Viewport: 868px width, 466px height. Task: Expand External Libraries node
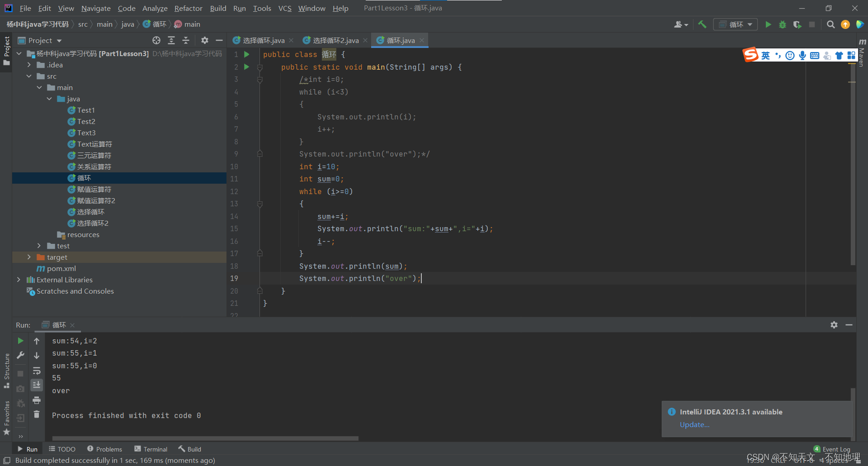coord(19,280)
